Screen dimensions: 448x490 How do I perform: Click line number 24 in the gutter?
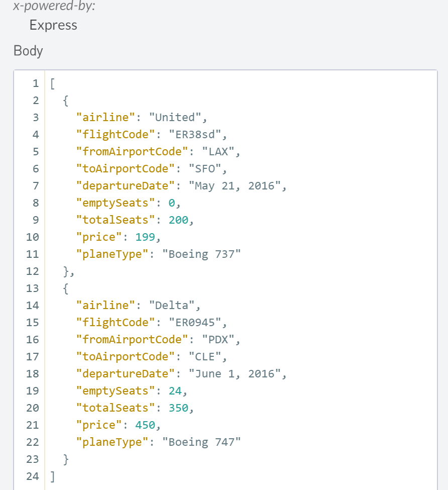click(33, 476)
